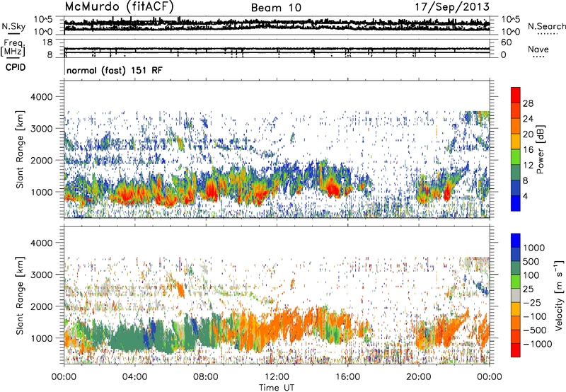Viewport: 566px width, 392px height.
Task: Click the '16' label on Power color bar
Action: (528, 150)
